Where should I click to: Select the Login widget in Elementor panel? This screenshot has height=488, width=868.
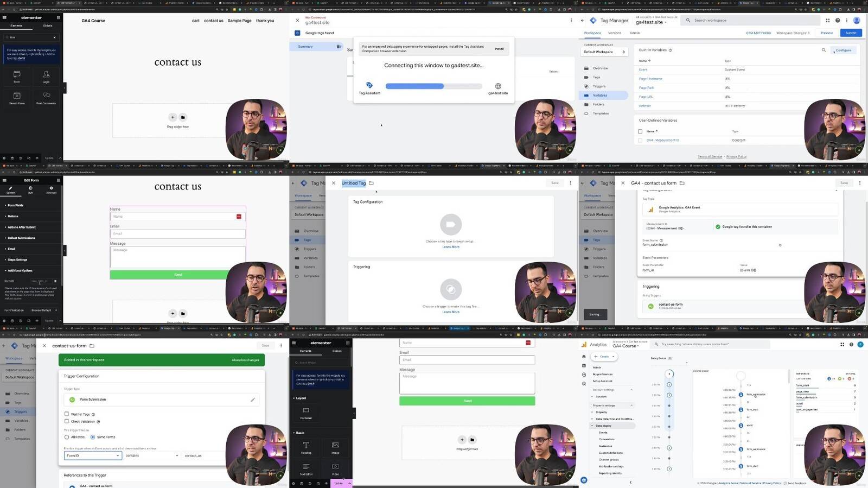click(x=46, y=77)
